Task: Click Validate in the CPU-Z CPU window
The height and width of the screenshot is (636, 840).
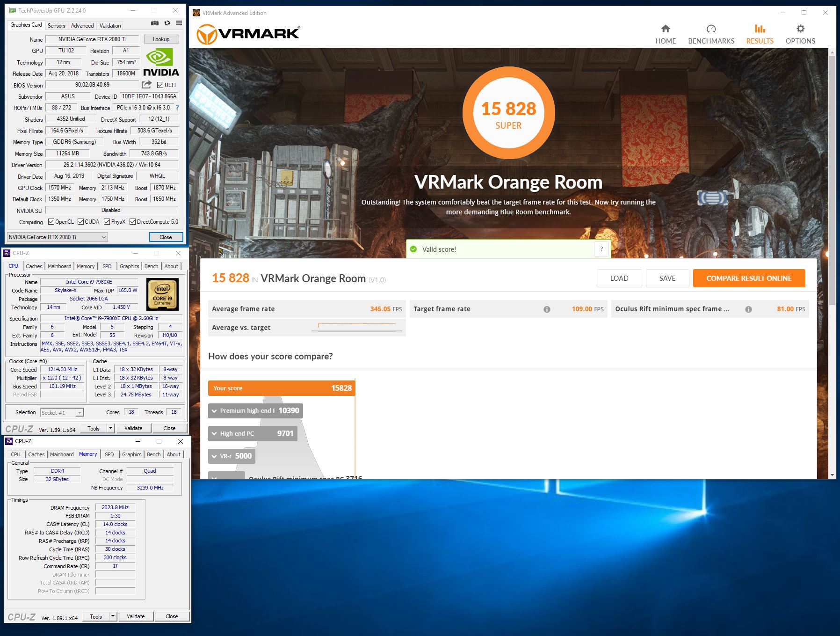Action: pos(133,428)
